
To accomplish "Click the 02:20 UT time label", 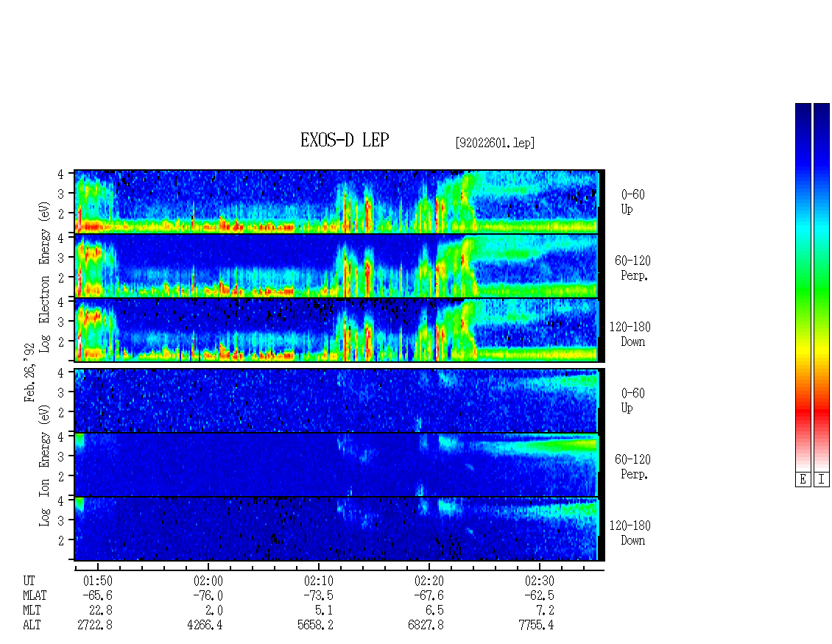I will click(x=429, y=581).
